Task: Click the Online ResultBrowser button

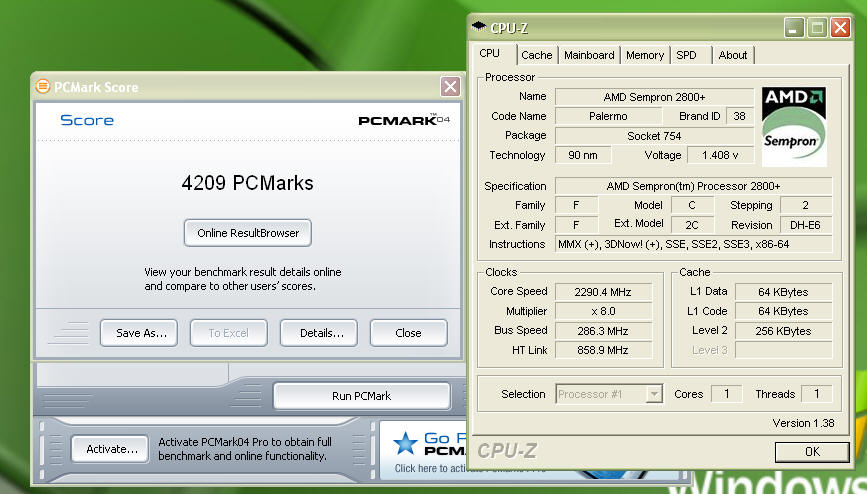Action: tap(248, 233)
